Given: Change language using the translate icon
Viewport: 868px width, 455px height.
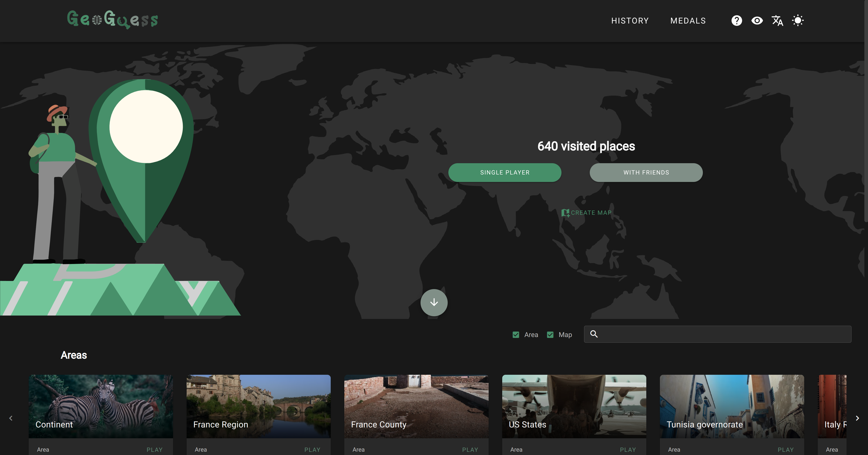Looking at the screenshot, I should [777, 21].
